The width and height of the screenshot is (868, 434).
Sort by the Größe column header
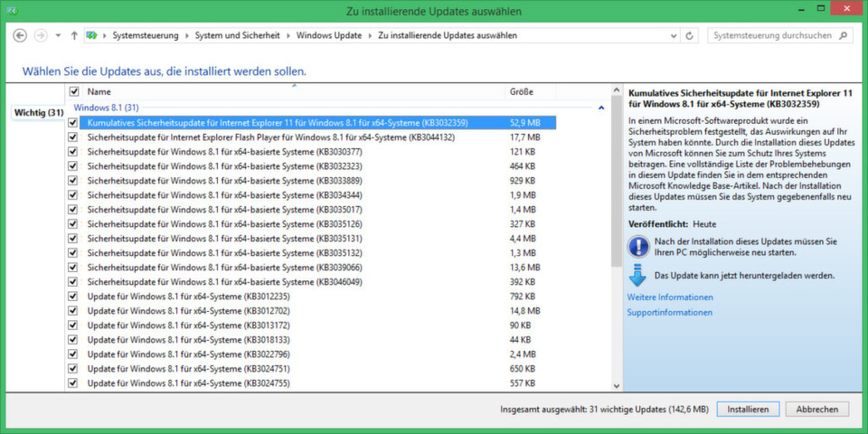531,91
